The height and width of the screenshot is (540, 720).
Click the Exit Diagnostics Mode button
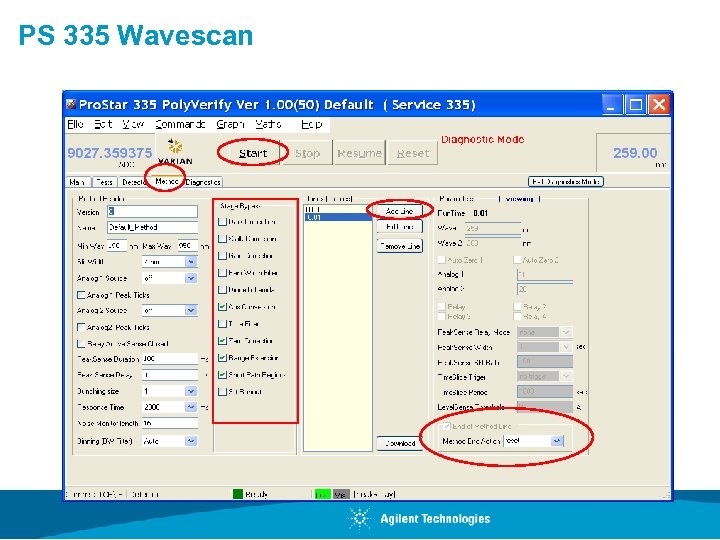click(x=566, y=181)
